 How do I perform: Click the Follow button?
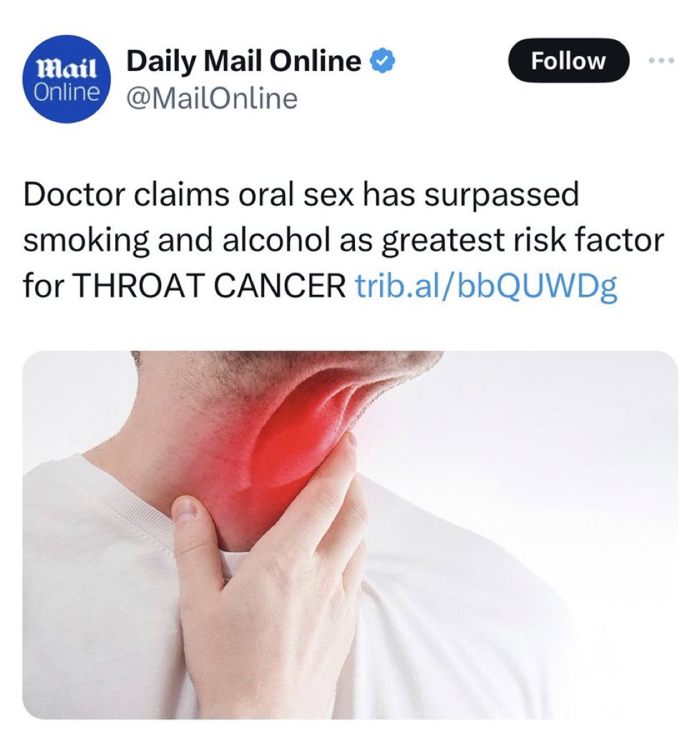(x=568, y=61)
